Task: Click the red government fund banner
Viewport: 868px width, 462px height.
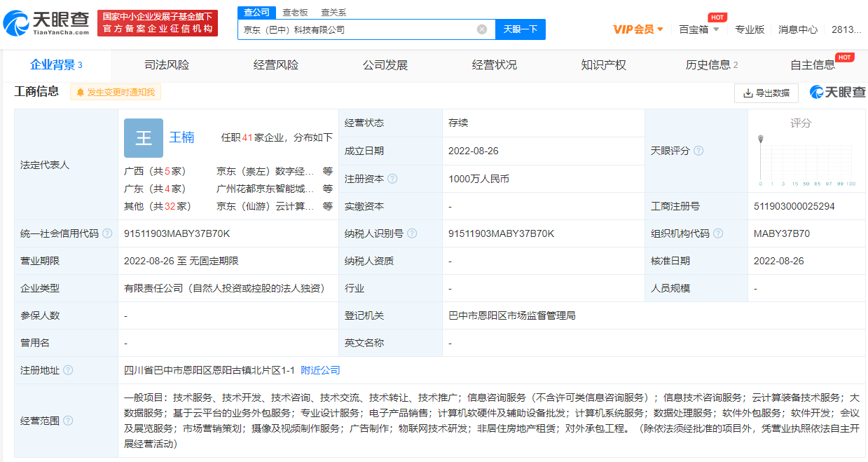Action: click(x=158, y=23)
